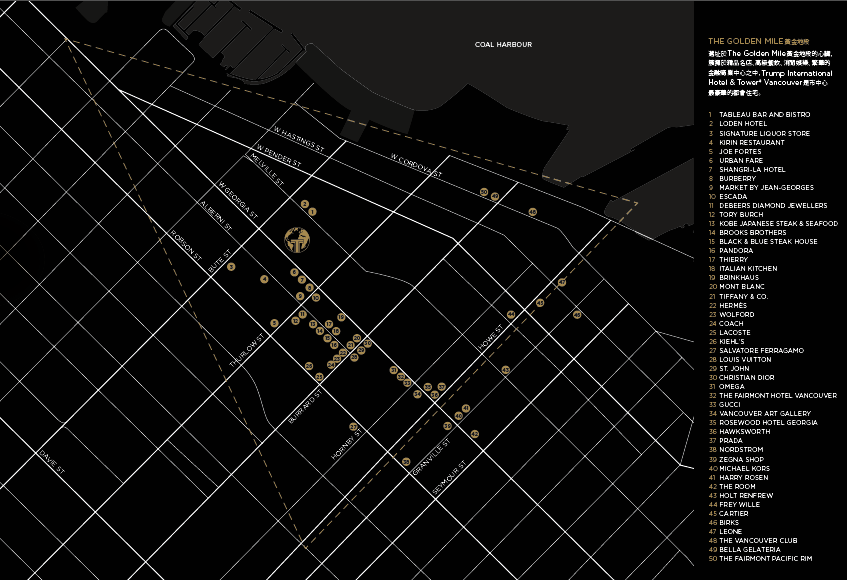
Task: Select map marker number 34
Action: [x=417, y=394]
